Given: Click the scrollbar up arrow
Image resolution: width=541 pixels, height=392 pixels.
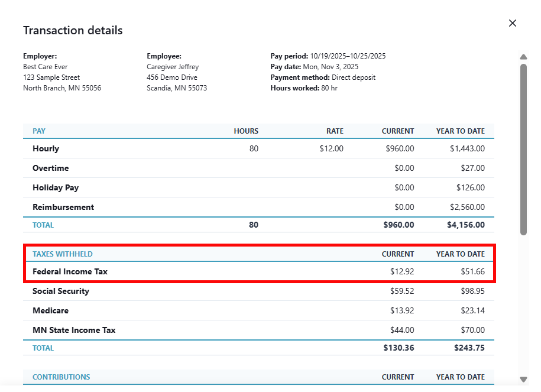Looking at the screenshot, I should coord(523,57).
